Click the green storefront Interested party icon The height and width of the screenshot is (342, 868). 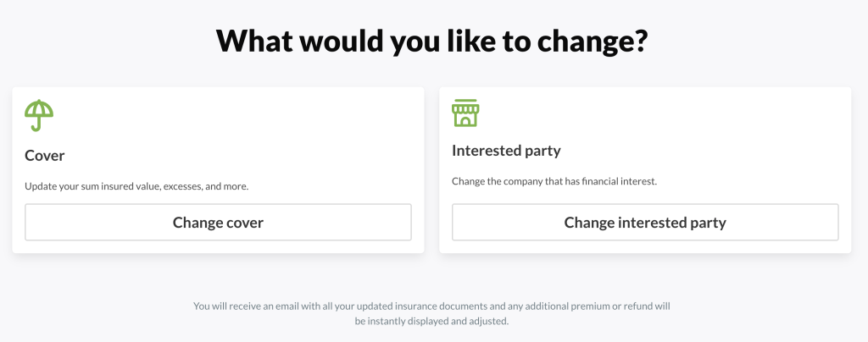[x=465, y=113]
